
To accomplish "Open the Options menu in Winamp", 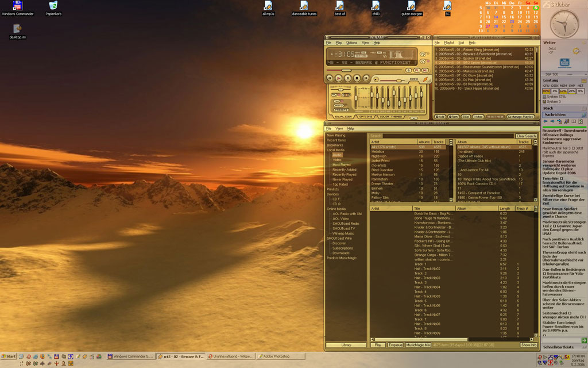I will point(351,43).
